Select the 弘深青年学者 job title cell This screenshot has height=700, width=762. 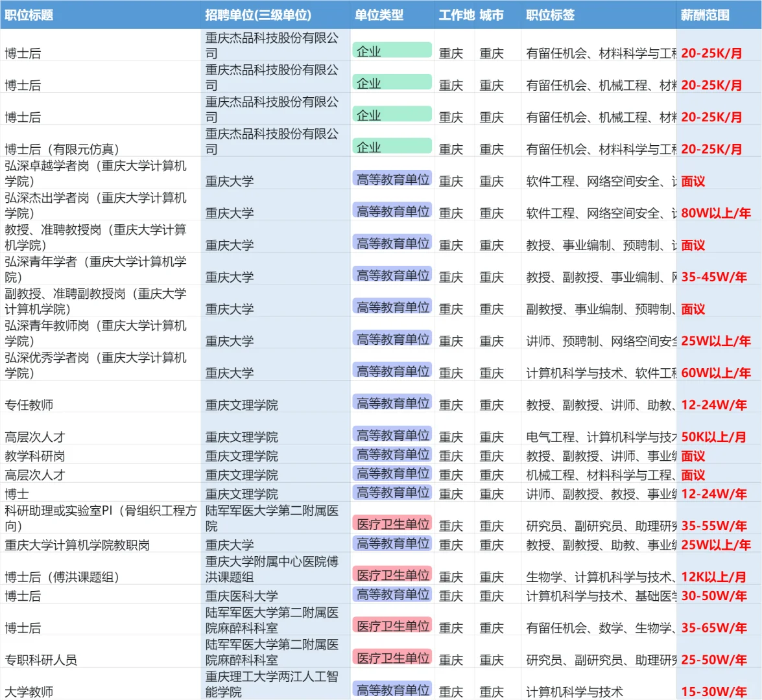click(101, 268)
